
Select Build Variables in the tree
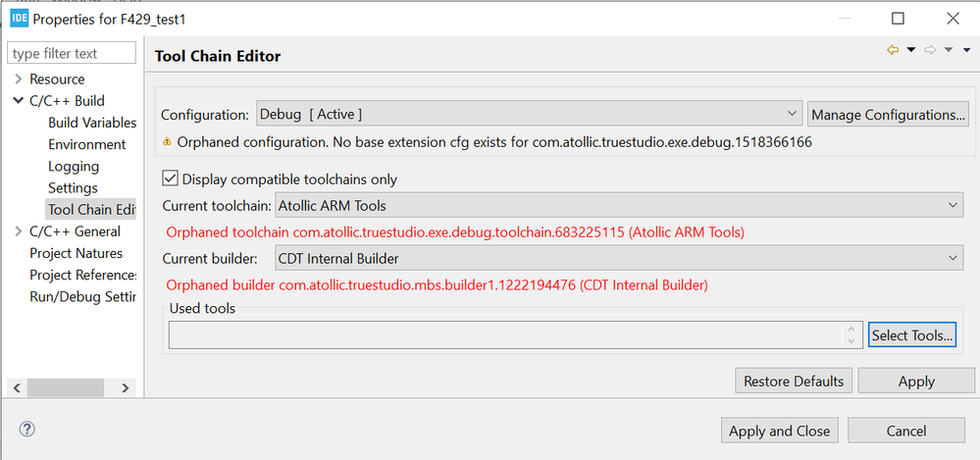coord(92,123)
